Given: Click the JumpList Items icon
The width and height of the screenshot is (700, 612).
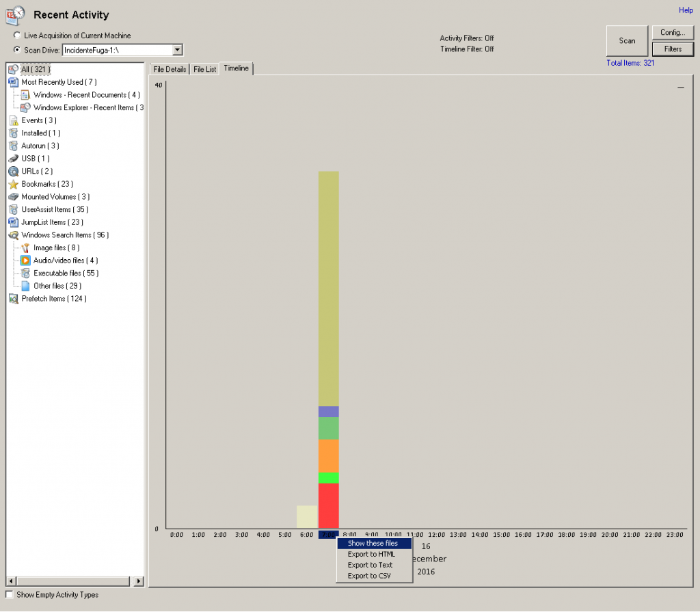Looking at the screenshot, I should [x=13, y=222].
